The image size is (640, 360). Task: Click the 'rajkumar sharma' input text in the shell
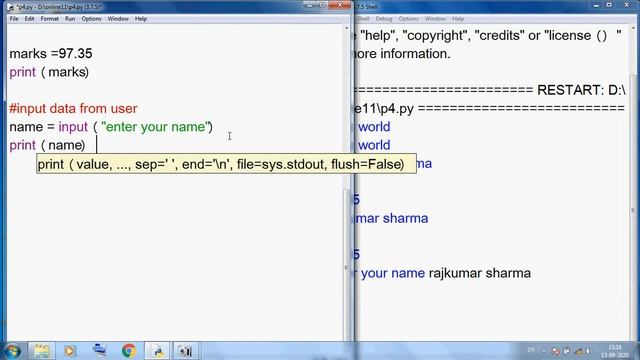480,273
